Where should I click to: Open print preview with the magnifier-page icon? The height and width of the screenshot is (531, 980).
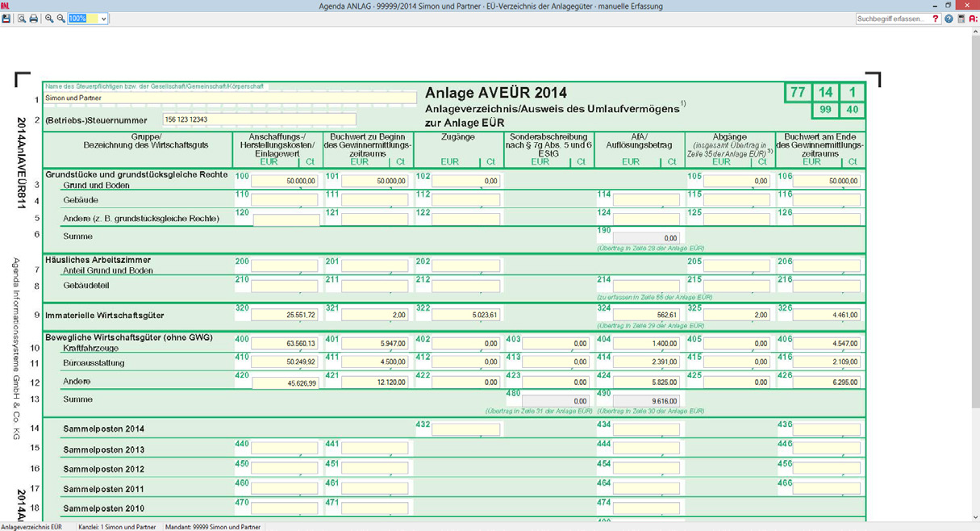pos(22,19)
